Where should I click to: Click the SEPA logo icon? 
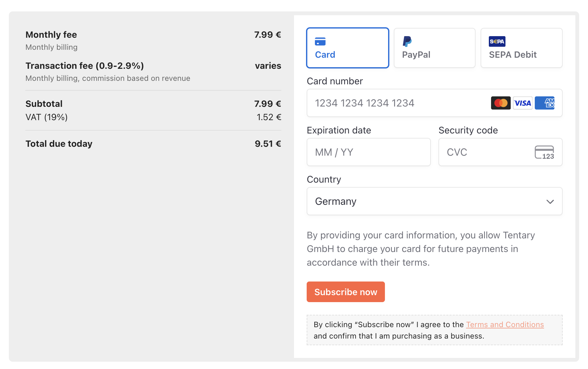(497, 42)
